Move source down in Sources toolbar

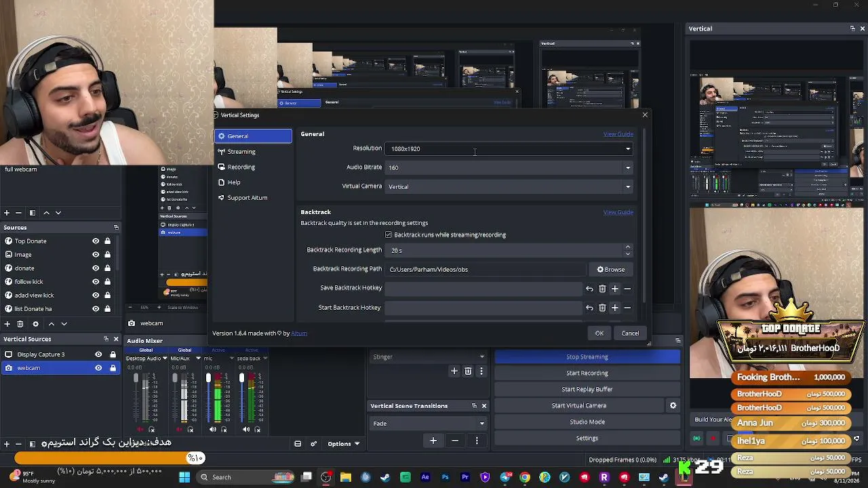[64, 324]
